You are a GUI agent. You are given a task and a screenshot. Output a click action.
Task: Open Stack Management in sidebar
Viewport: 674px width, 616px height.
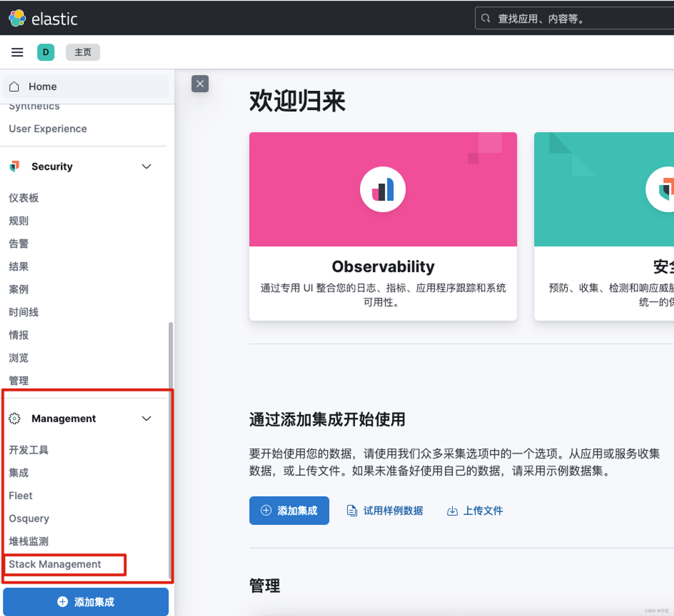(55, 564)
